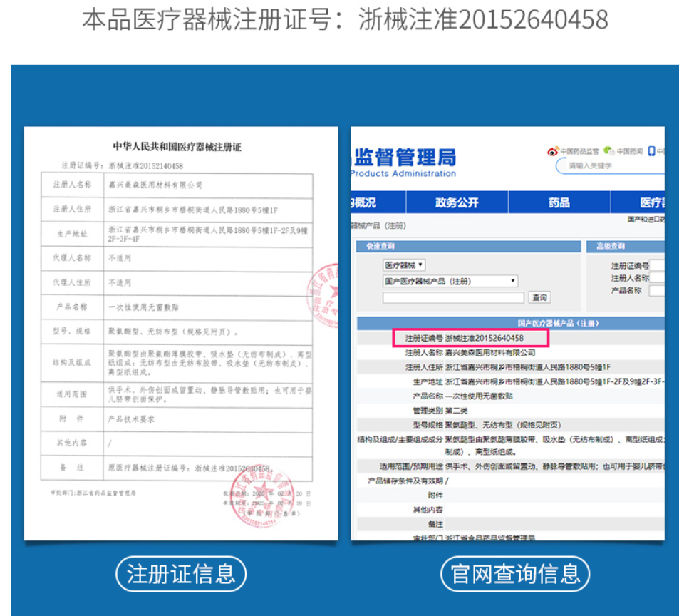Click the WeChat icon beside 中国药闻
689x616 pixels.
(x=609, y=151)
